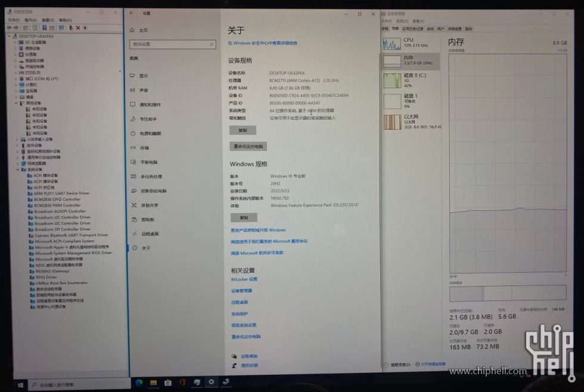Click the Windows Start button
Viewport: 584px width, 392px height.
tap(20, 385)
